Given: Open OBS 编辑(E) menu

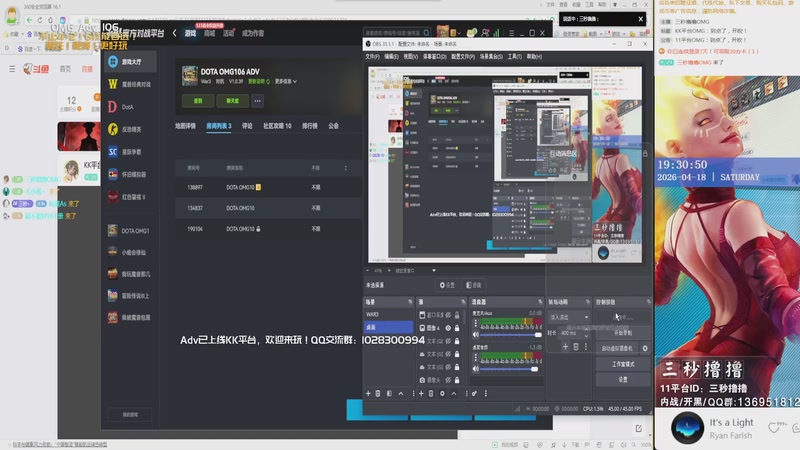Looking at the screenshot, I should 391,57.
